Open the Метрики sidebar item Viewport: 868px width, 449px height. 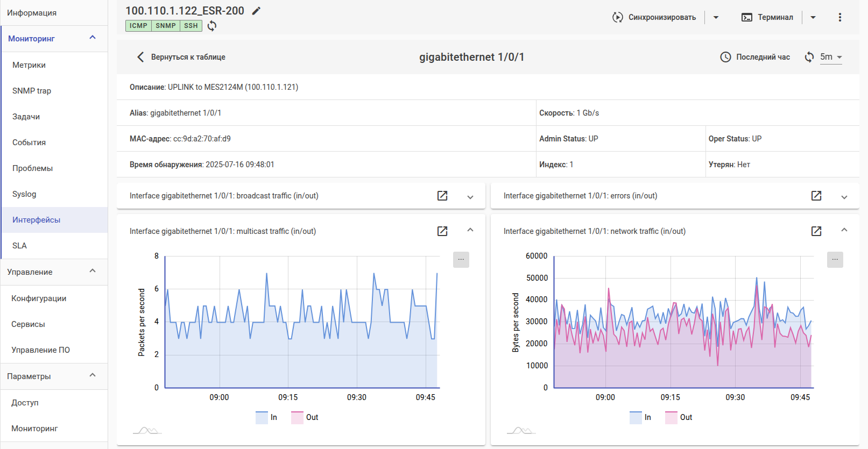(x=29, y=65)
